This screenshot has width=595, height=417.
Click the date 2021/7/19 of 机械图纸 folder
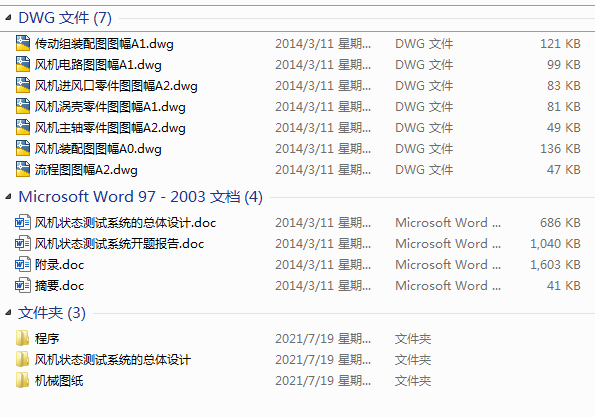click(323, 381)
